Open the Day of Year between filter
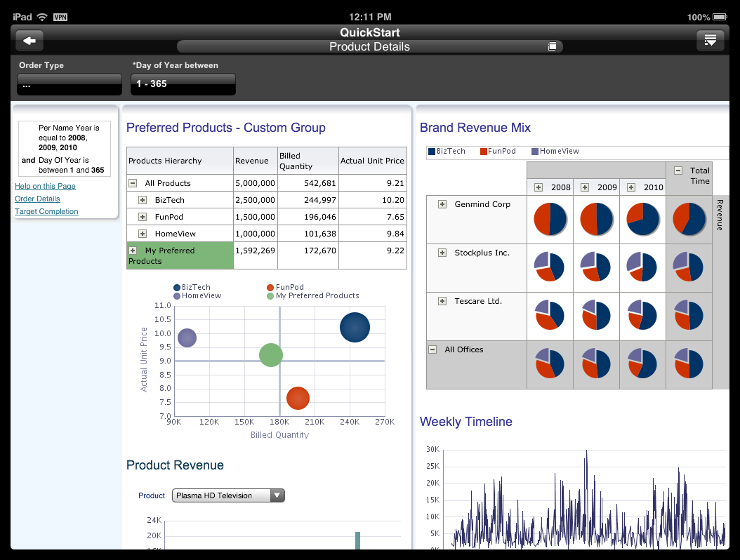The image size is (740, 560). pos(183,84)
